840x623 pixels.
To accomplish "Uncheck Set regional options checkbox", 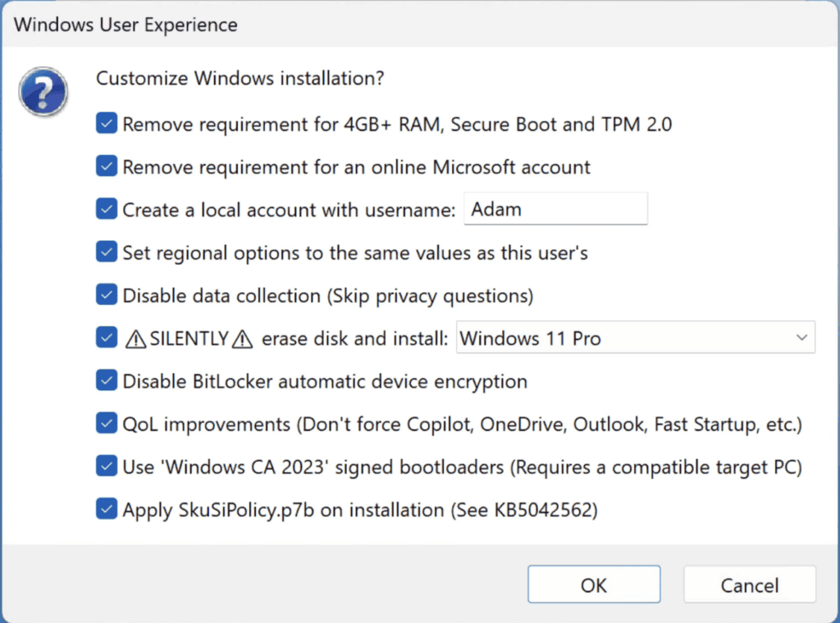I will pos(107,252).
